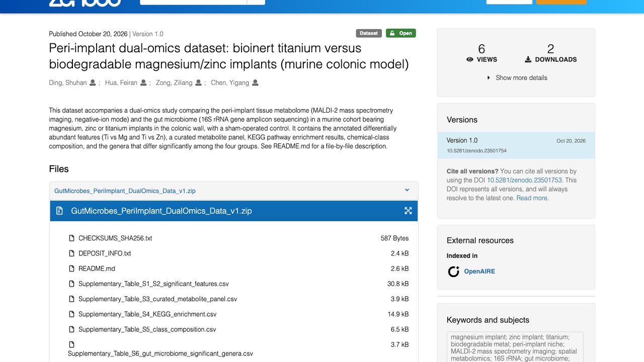Click the zip archive icon in blue preview header
This screenshot has width=644, height=362.
(59, 211)
